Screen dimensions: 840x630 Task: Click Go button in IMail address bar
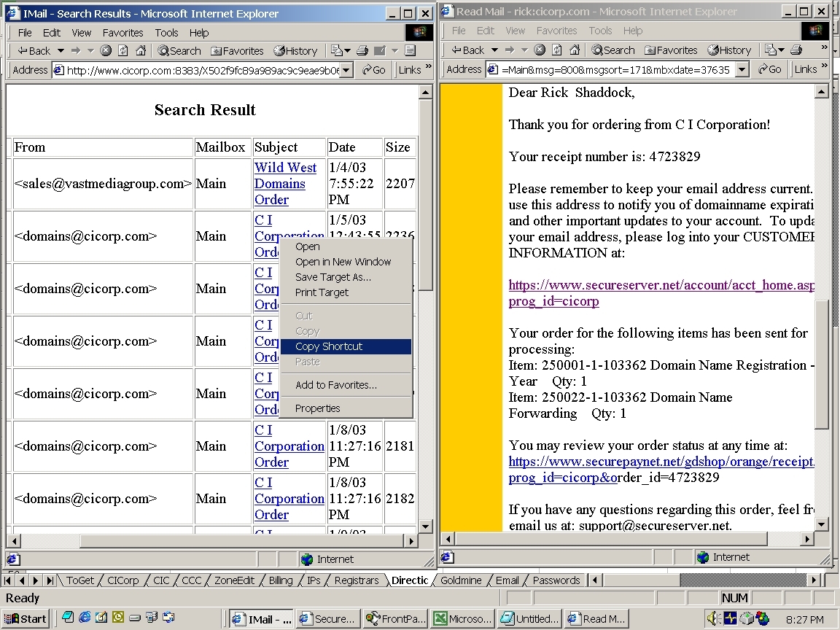tap(373, 70)
